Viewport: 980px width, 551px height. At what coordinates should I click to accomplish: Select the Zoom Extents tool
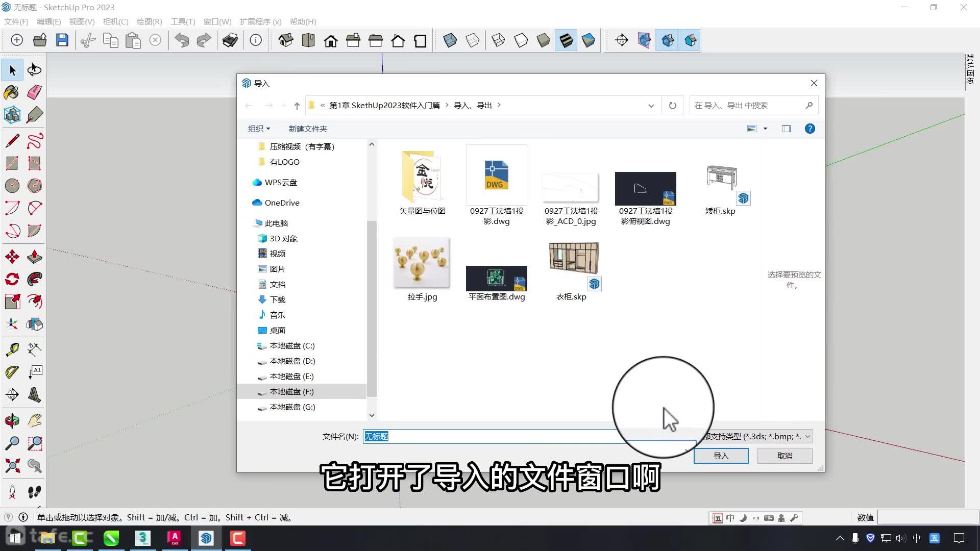12,466
